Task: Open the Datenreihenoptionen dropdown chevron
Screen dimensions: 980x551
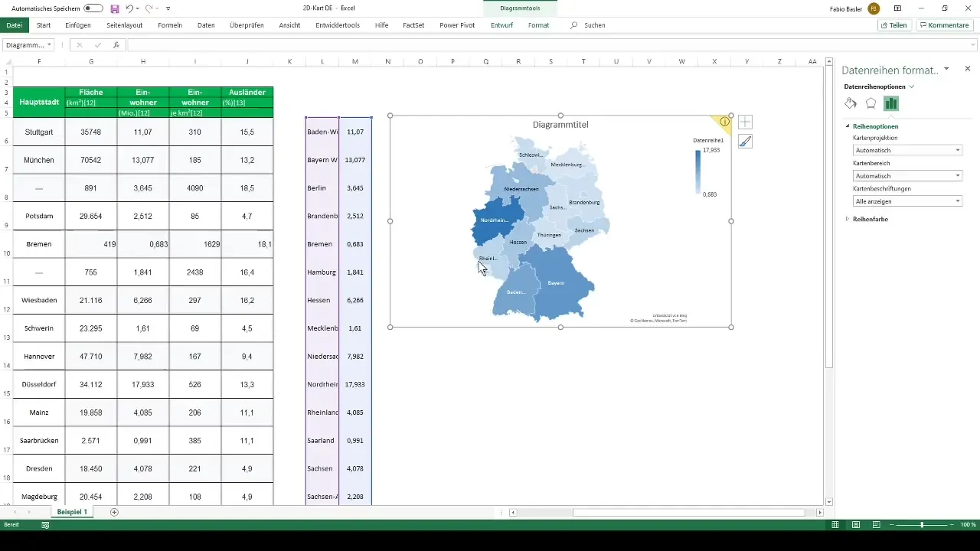Action: [x=911, y=86]
